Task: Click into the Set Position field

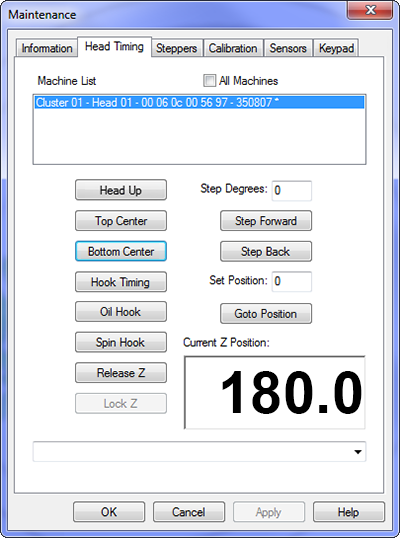Action: point(292,281)
